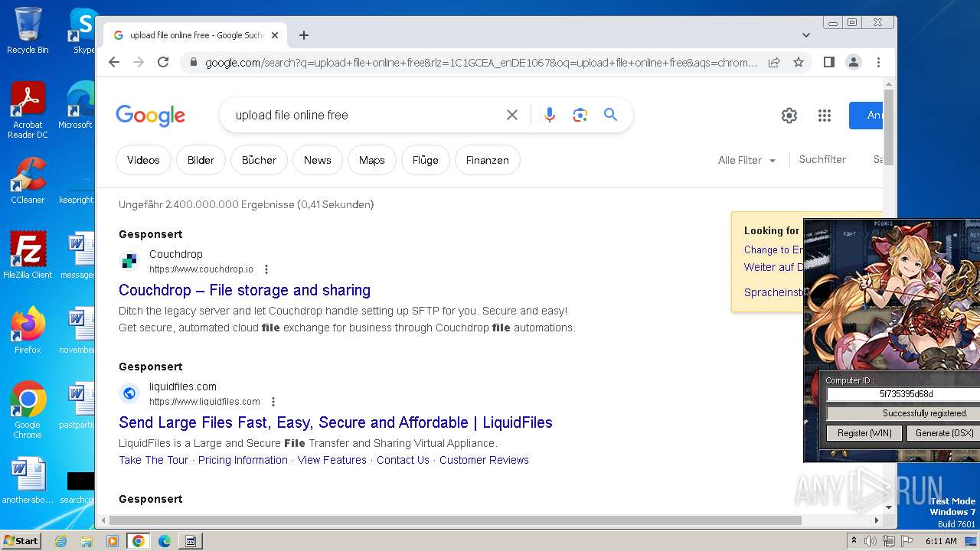Image resolution: width=980 pixels, height=551 pixels.
Task: Click the horizontal scrollbar in Chrome
Action: click(x=456, y=520)
